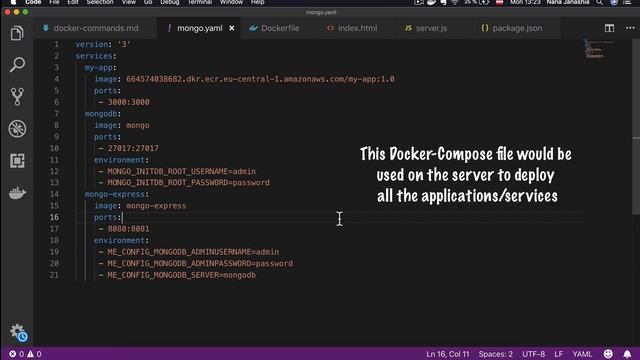Click '3000:3000' port mapping text
This screenshot has height=360, width=640.
pyautogui.click(x=128, y=102)
